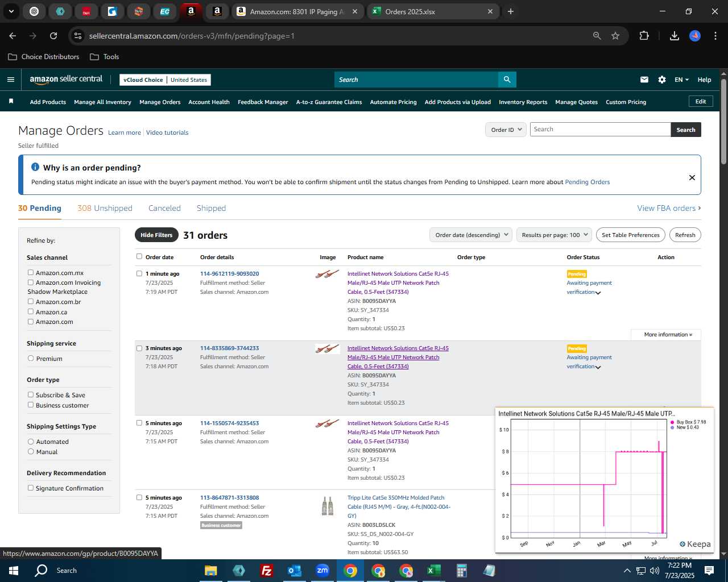Open the Results per page dropdown
Screen dimensions: 728x582
pyautogui.click(x=554, y=235)
